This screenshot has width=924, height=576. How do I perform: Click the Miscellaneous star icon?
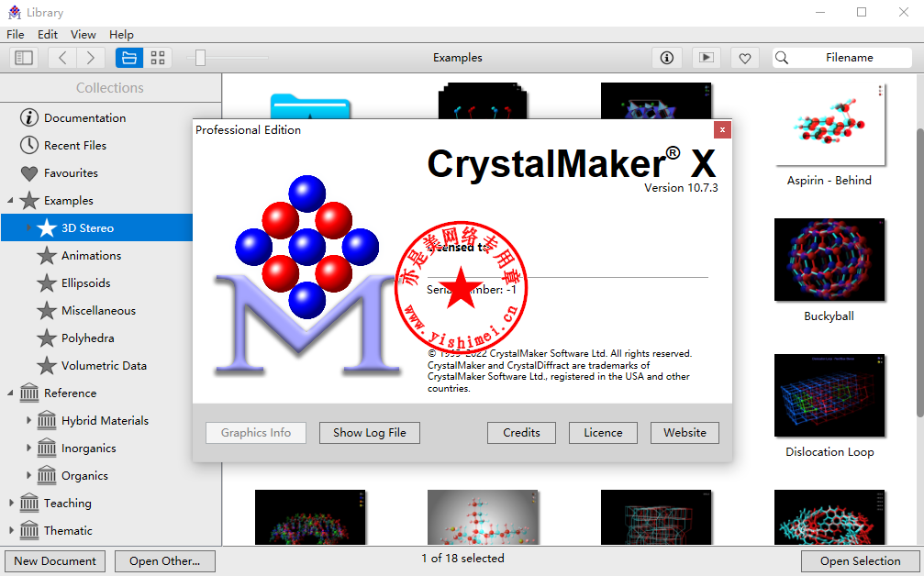47,310
